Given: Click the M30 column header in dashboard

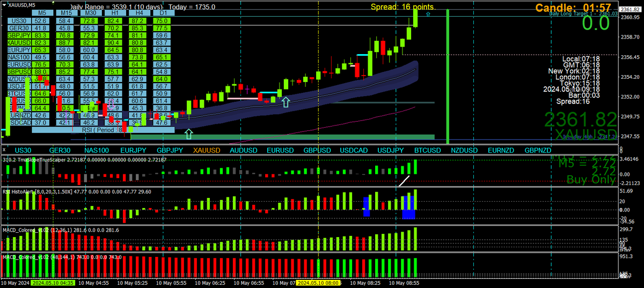Looking at the screenshot, I should coord(90,12).
